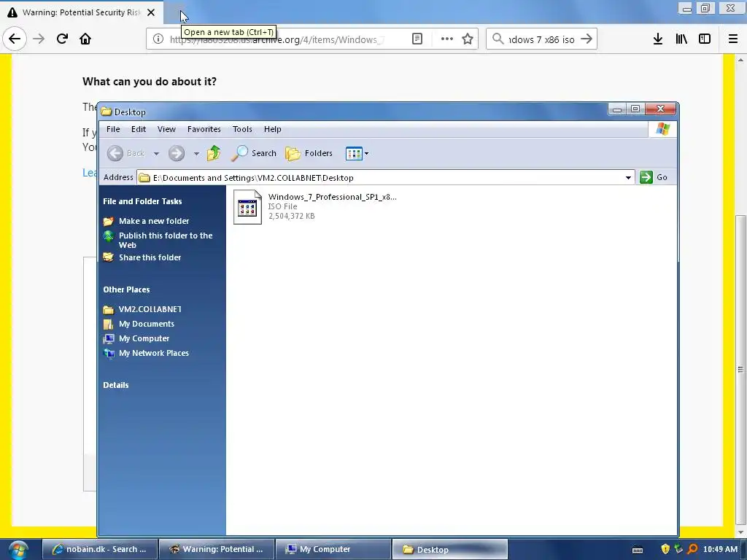Go back in Firefox browser
The height and width of the screenshot is (560, 747).
pos(15,39)
